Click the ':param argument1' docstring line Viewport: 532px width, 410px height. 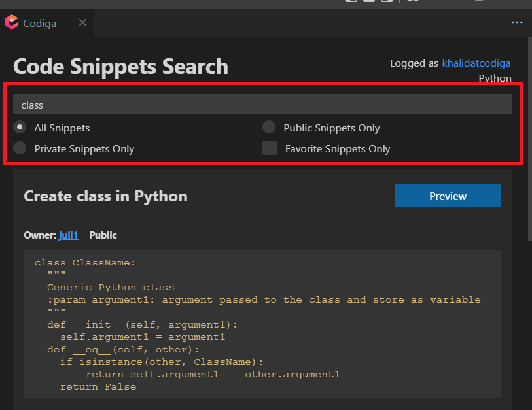pyautogui.click(x=264, y=300)
